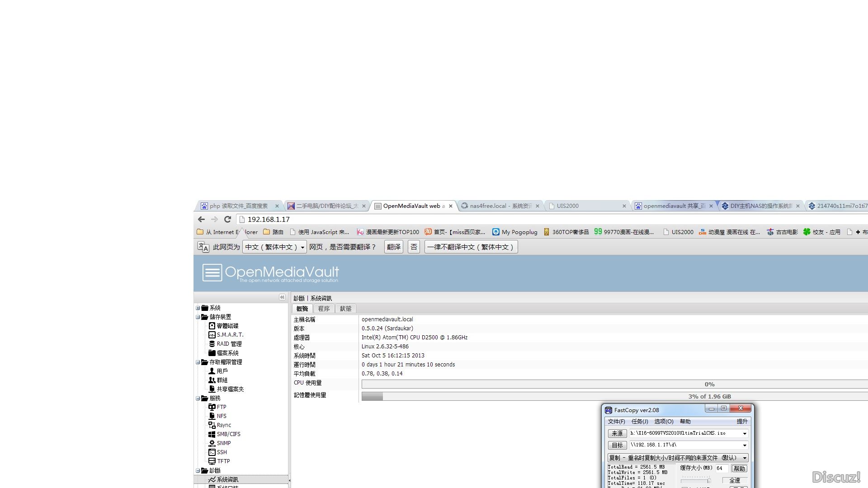Expand the 系統 tree node
Image resolution: width=868 pixels, height=488 pixels.
198,308
